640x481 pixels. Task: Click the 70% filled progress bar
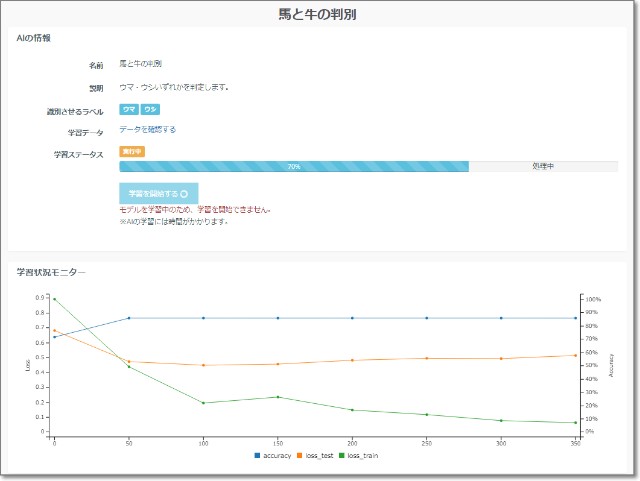coord(293,167)
